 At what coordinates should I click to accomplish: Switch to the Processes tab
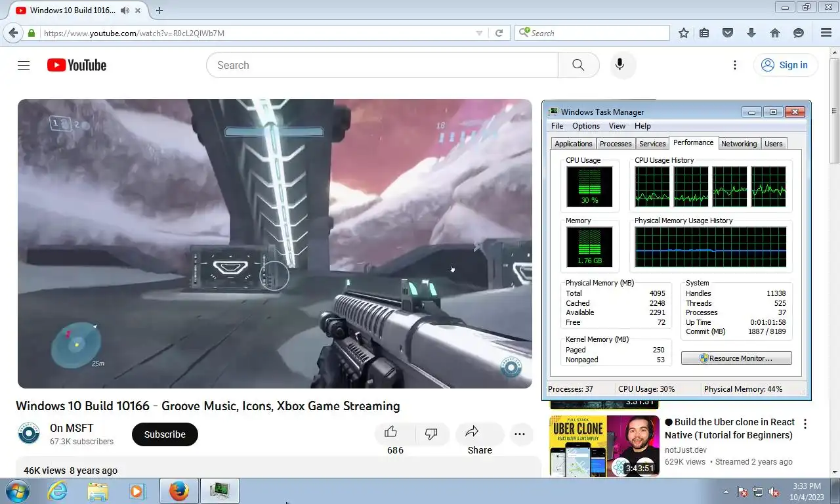point(616,144)
